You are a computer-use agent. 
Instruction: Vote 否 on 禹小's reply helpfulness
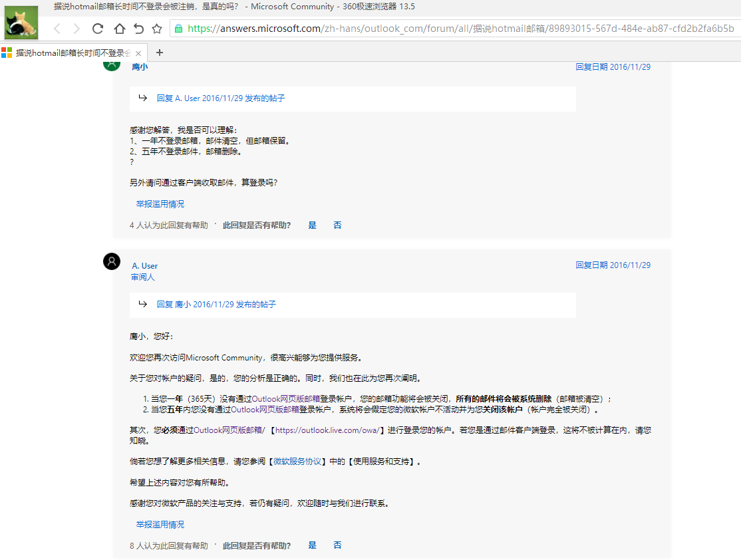(337, 225)
